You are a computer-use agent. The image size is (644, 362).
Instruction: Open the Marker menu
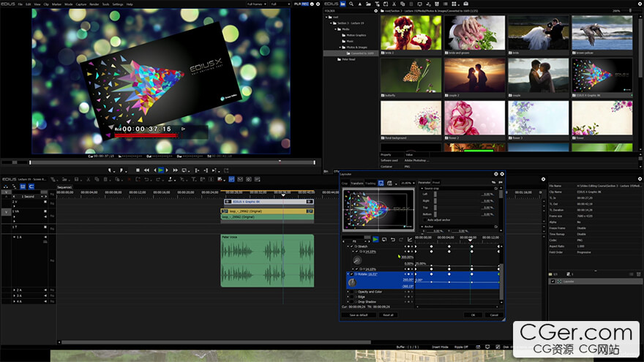coord(56,4)
